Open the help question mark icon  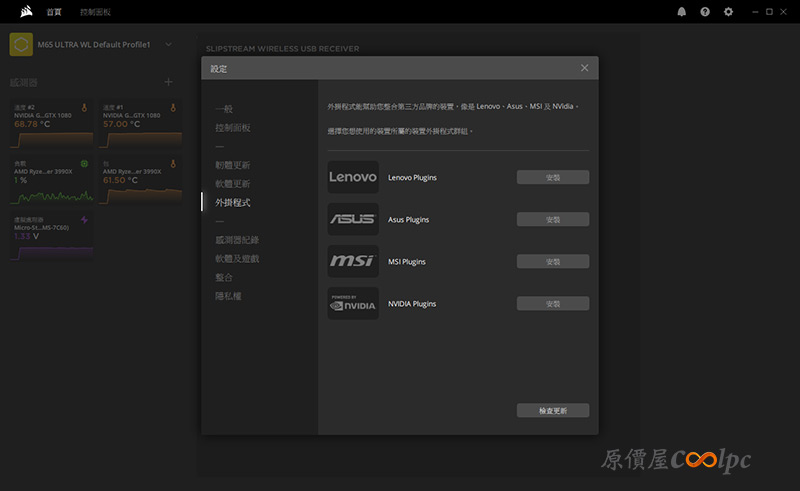coord(705,12)
